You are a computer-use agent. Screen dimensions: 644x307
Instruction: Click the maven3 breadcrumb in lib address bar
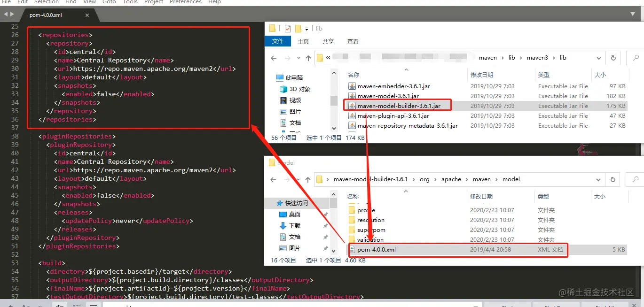point(537,58)
